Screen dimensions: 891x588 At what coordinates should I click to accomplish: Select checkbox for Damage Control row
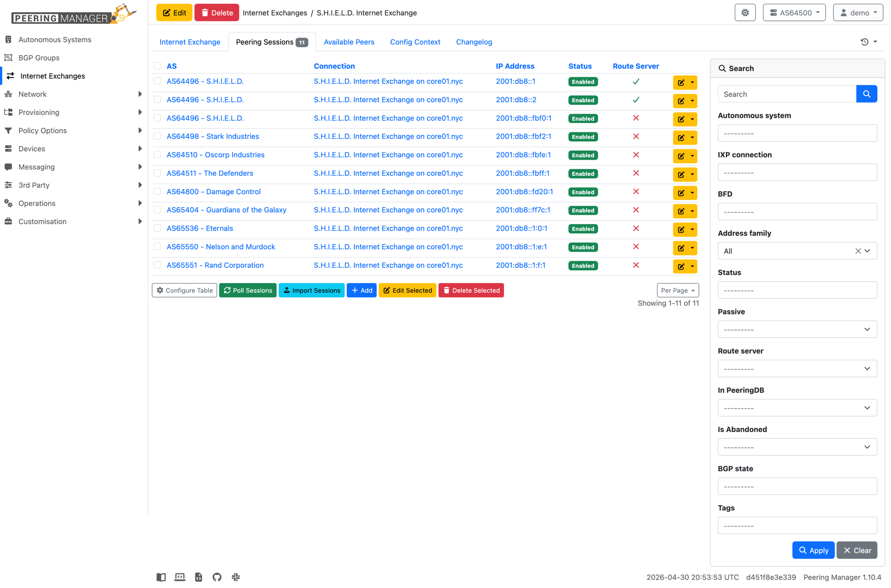tap(157, 191)
